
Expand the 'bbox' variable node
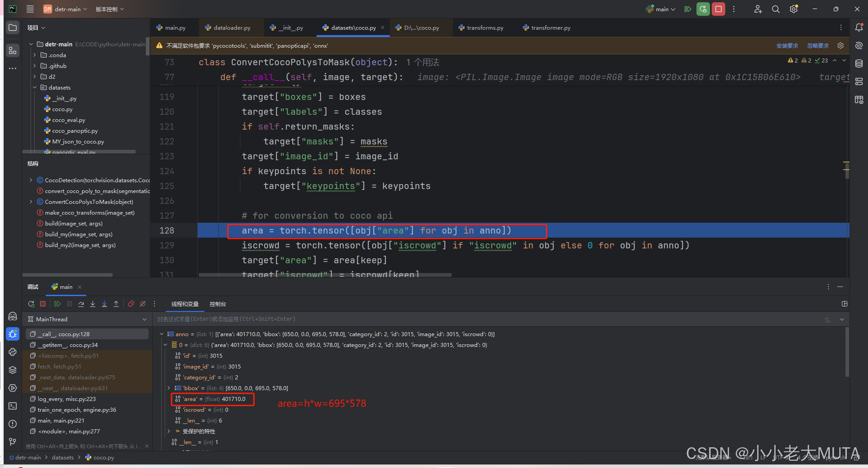coord(169,388)
